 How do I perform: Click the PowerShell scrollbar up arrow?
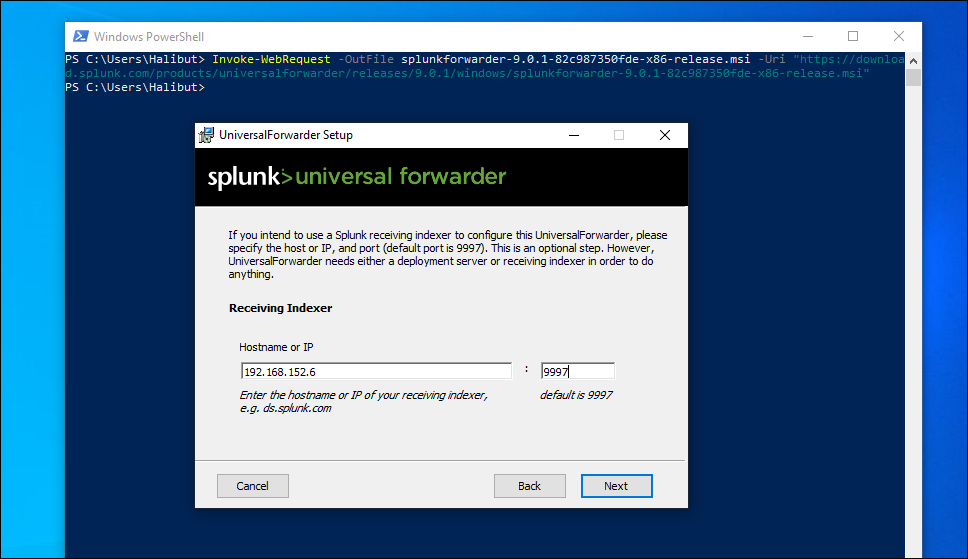click(913, 61)
